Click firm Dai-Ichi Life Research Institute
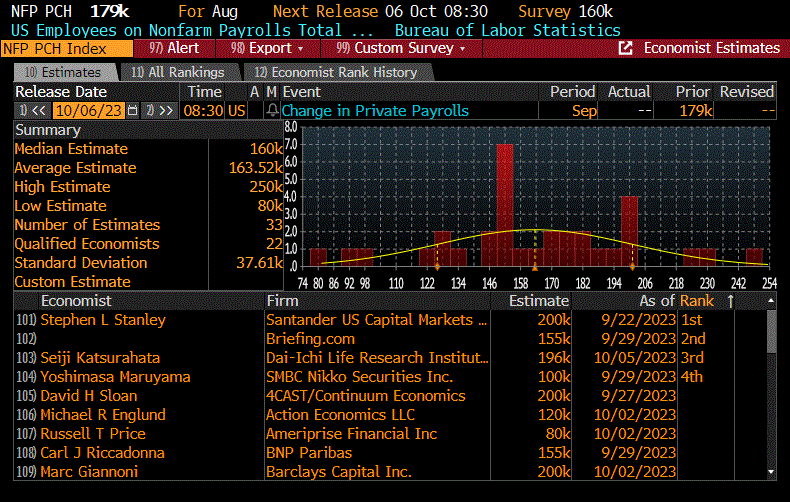 (377, 358)
